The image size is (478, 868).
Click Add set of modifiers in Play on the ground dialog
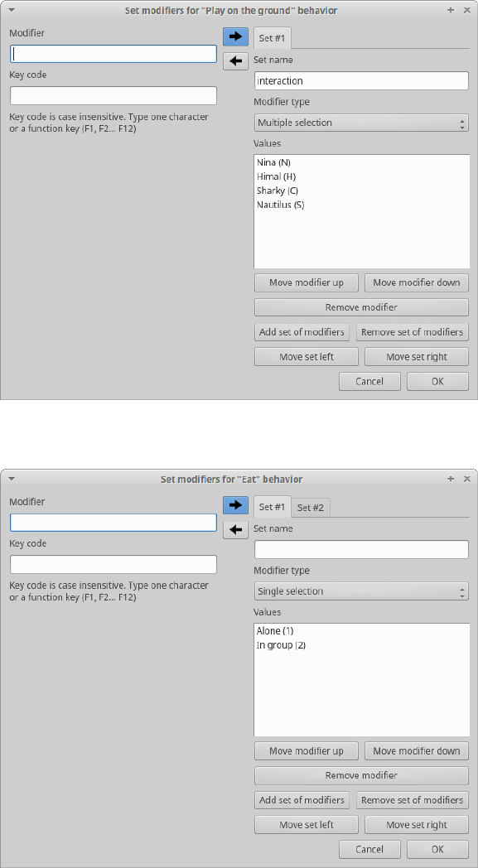pyautogui.click(x=302, y=332)
